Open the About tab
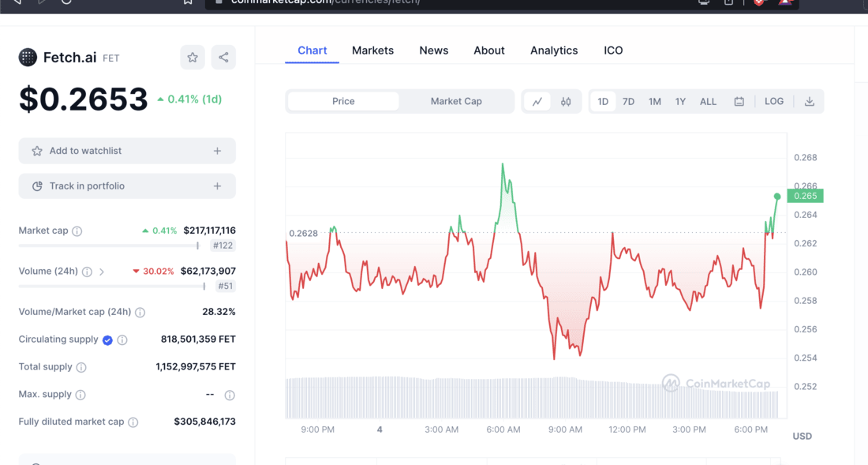This screenshot has width=868, height=465. (488, 51)
